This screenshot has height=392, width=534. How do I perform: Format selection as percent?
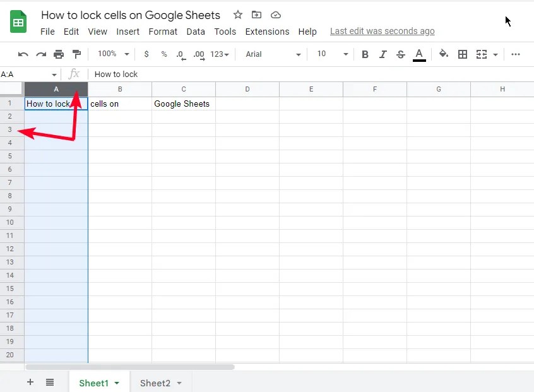(x=164, y=54)
